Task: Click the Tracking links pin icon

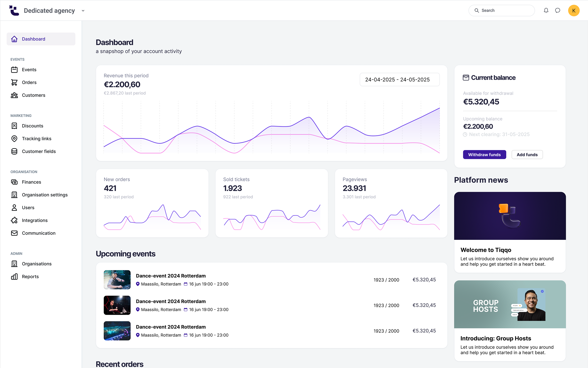Action: (x=14, y=139)
